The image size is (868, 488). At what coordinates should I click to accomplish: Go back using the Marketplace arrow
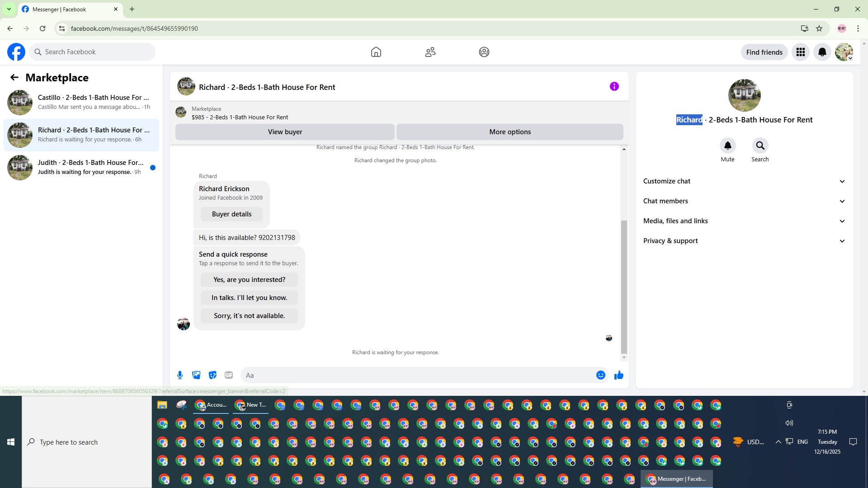pos(14,77)
